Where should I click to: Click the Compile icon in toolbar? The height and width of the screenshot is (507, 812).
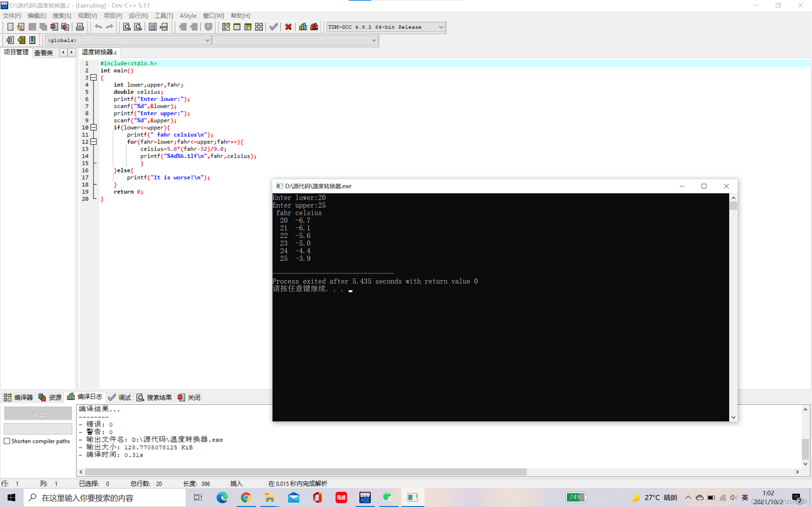click(226, 27)
